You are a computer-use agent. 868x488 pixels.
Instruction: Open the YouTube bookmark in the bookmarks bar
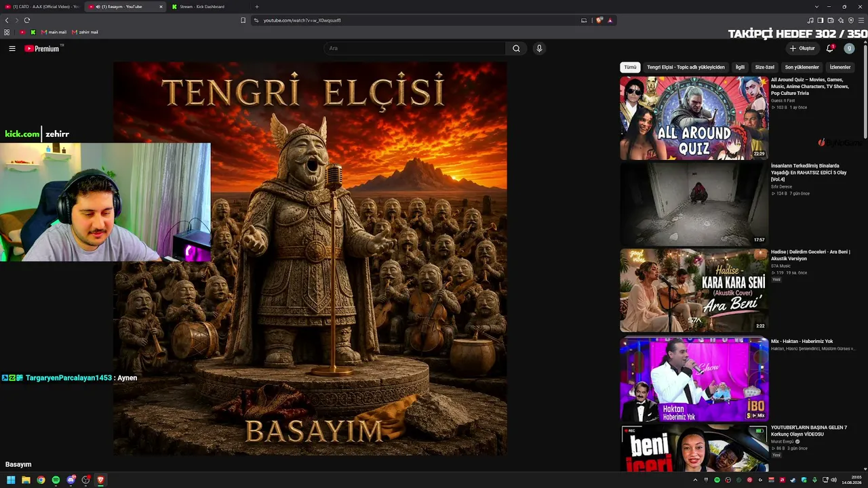point(22,32)
